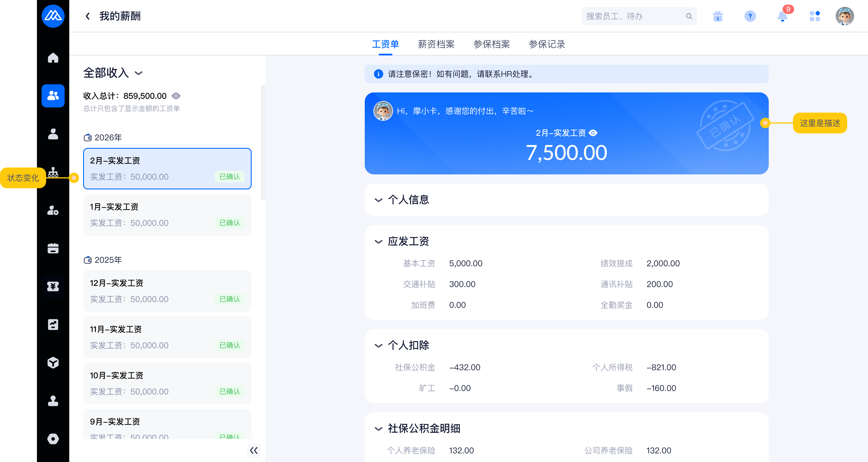Toggle eye icon beside 2月-实发工资 amount
The image size is (868, 462).
click(593, 133)
